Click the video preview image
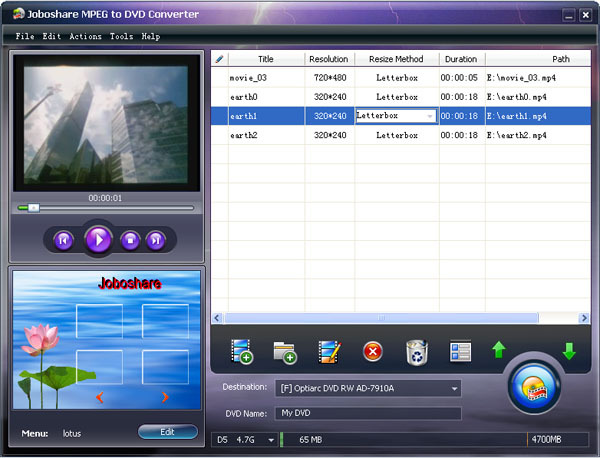 106,125
